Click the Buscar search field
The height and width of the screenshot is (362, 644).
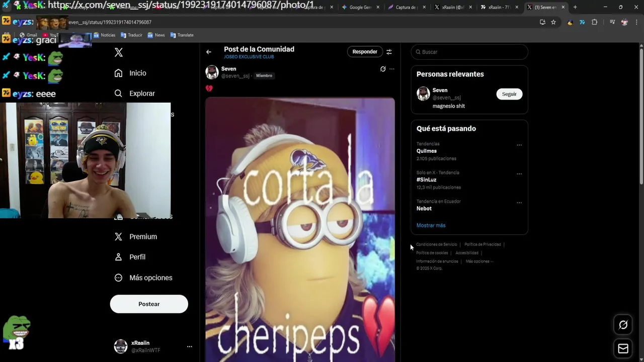click(469, 52)
